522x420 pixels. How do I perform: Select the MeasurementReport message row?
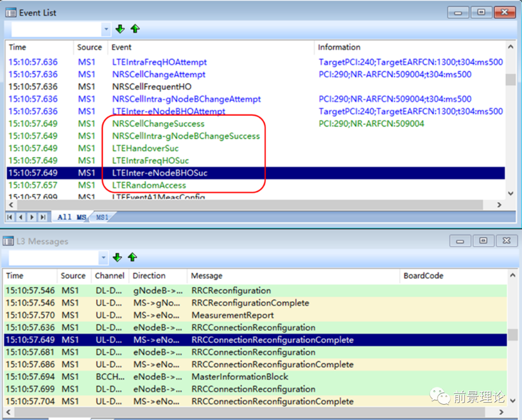(x=255, y=315)
